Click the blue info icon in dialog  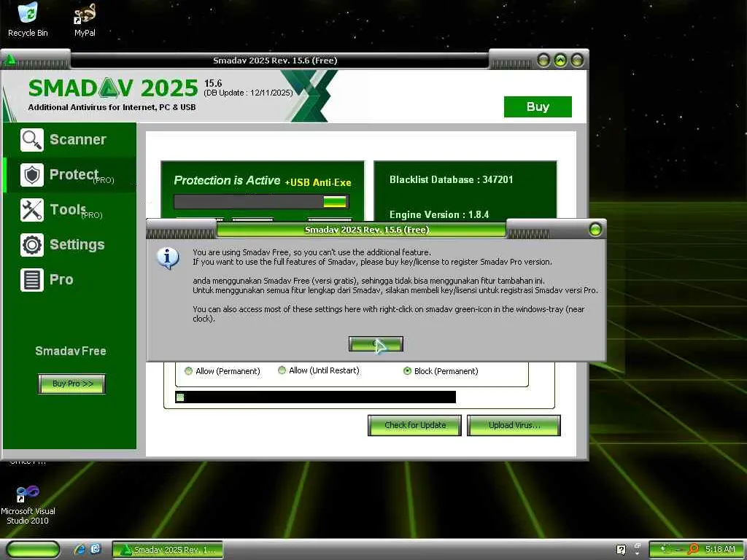168,258
